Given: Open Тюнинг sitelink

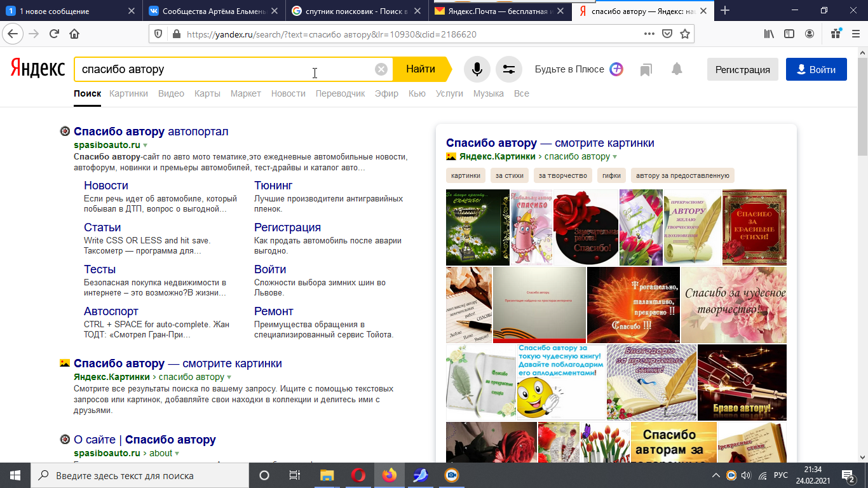Looking at the screenshot, I should coord(273,186).
